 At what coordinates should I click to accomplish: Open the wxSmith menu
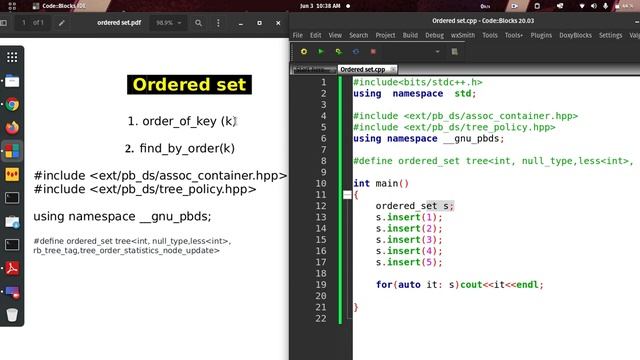[x=463, y=36]
